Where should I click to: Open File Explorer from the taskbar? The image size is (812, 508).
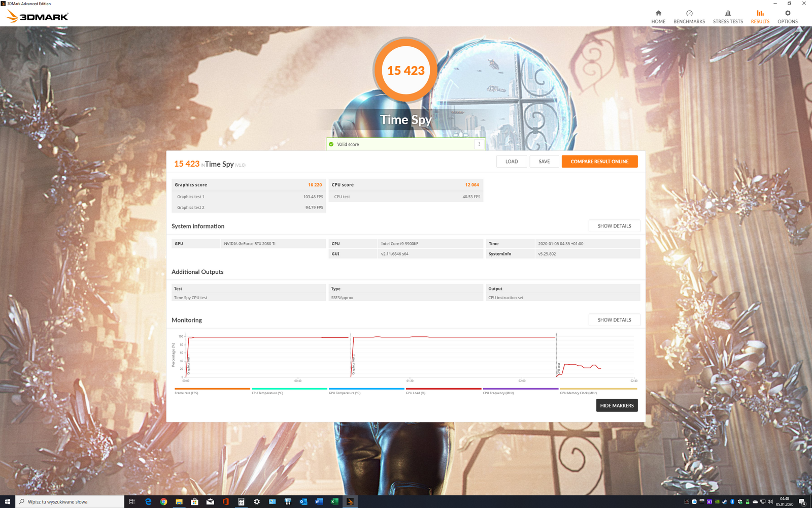(179, 501)
